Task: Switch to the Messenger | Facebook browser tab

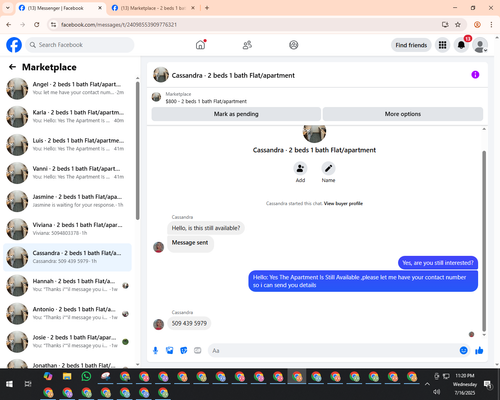Action: (60, 8)
